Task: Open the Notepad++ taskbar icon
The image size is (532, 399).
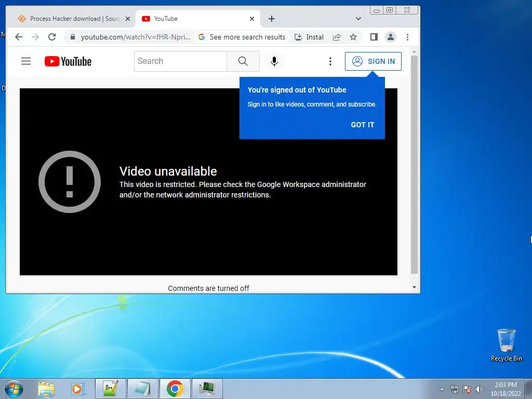Action: (111, 389)
